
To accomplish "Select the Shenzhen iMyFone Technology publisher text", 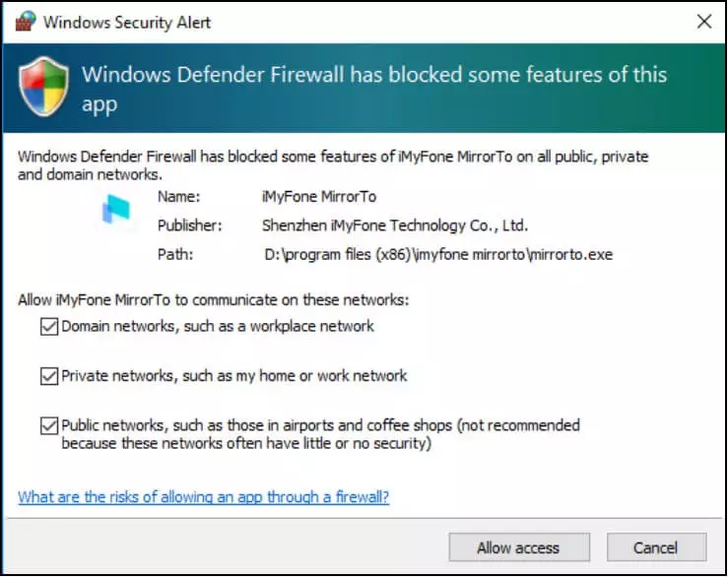I will [394, 225].
